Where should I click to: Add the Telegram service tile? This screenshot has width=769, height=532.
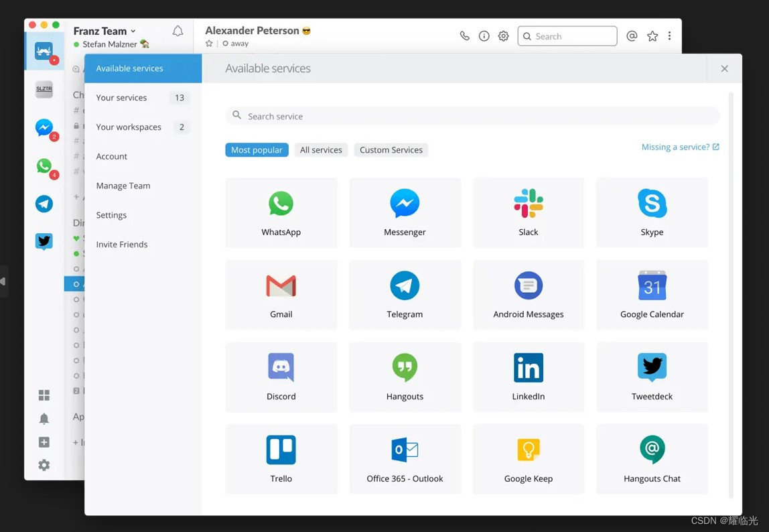pyautogui.click(x=405, y=295)
